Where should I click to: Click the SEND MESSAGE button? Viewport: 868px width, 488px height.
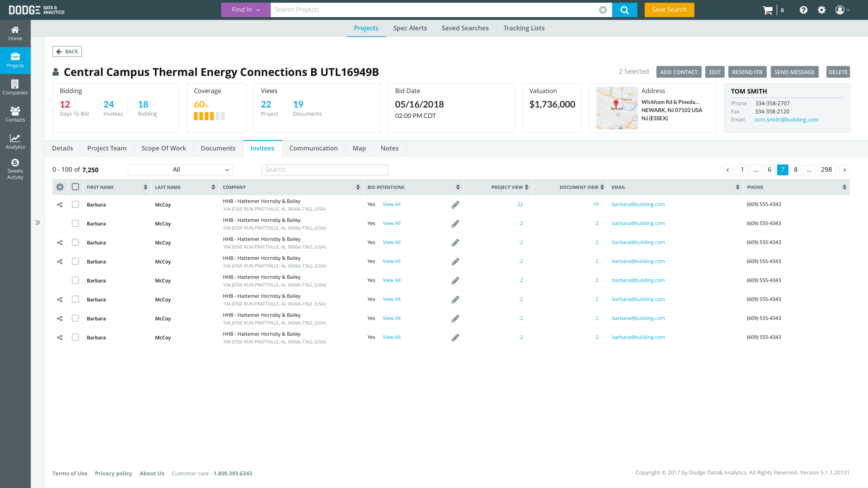[794, 72]
